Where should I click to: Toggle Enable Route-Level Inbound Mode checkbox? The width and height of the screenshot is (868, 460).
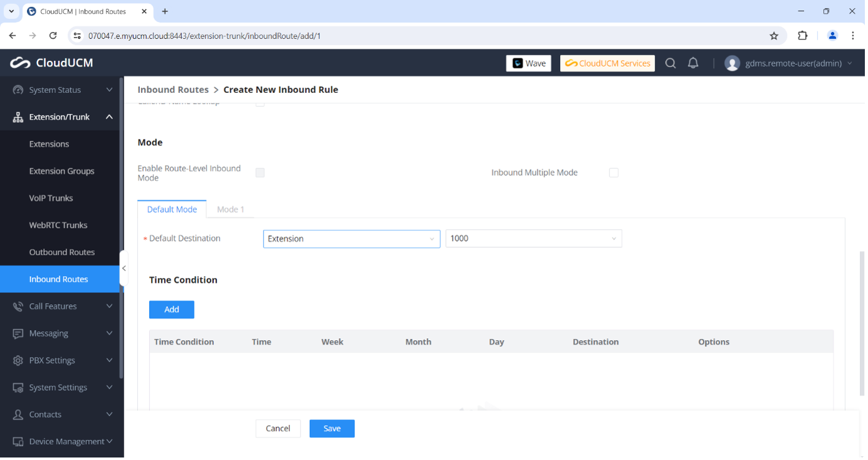(260, 173)
